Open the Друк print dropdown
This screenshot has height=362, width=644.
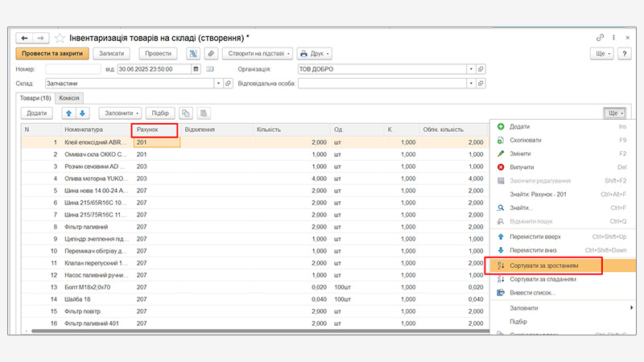[x=314, y=54]
